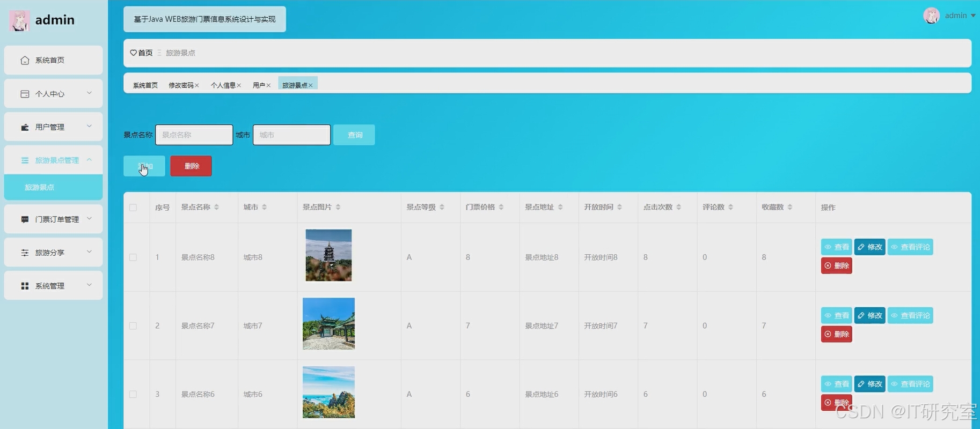
Task: Collapse the 旅游景点管理 menu chevron
Action: click(89, 160)
